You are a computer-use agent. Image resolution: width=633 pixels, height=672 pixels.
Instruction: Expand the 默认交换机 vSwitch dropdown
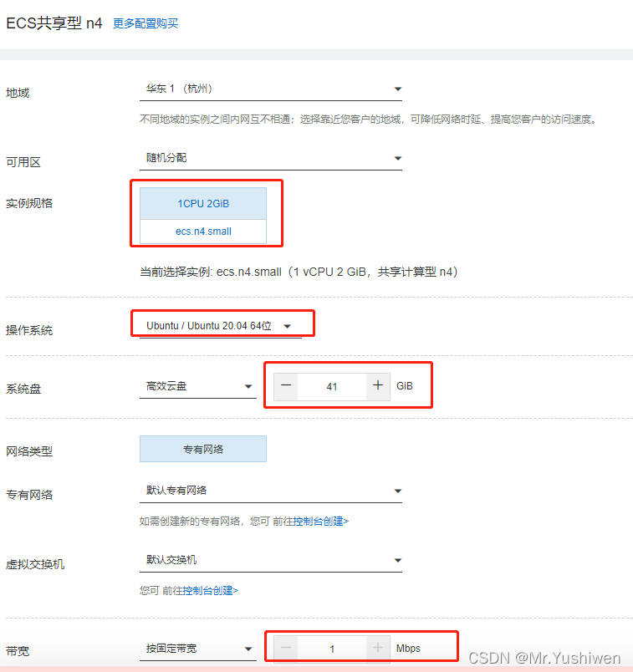coord(270,560)
